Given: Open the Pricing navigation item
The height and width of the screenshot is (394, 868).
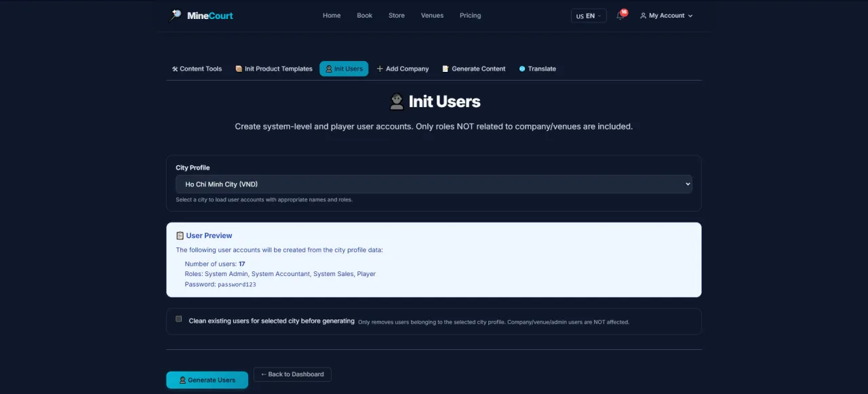Looking at the screenshot, I should coord(470,16).
